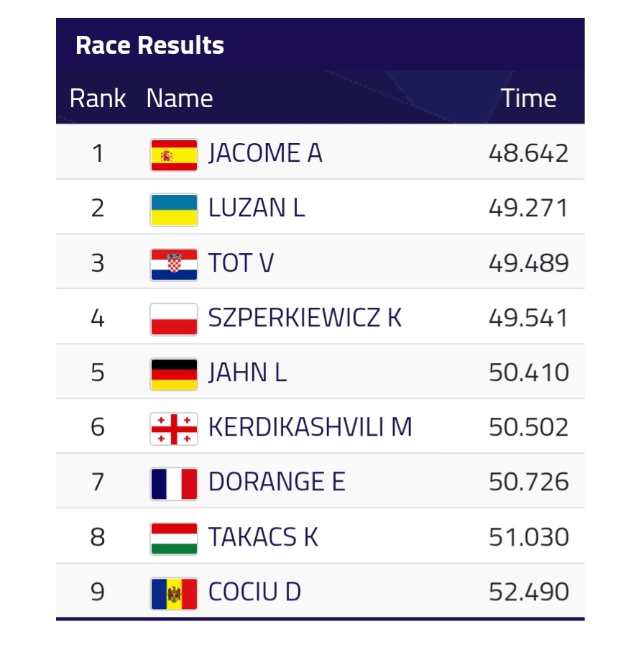Click the Race Results title

point(149,45)
